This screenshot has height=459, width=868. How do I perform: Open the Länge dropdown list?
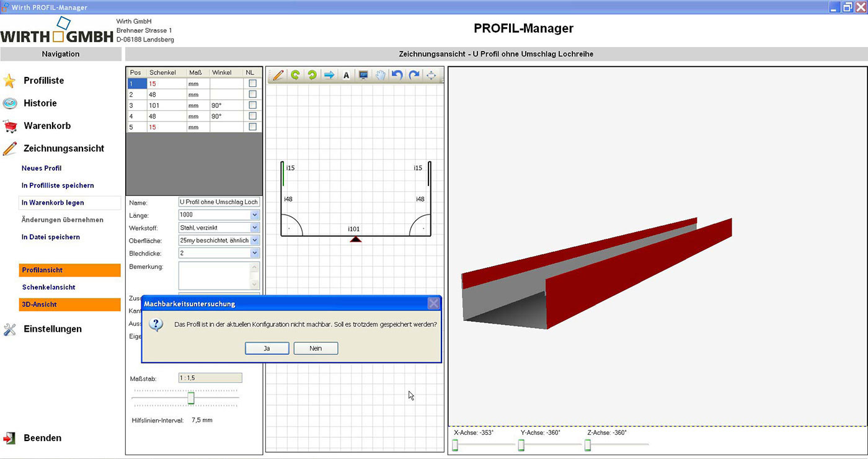point(255,215)
